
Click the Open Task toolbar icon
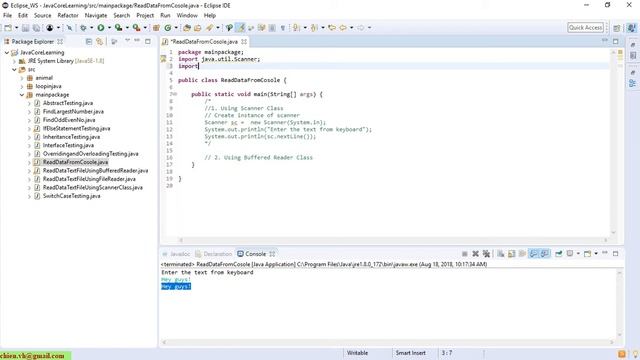198,28
